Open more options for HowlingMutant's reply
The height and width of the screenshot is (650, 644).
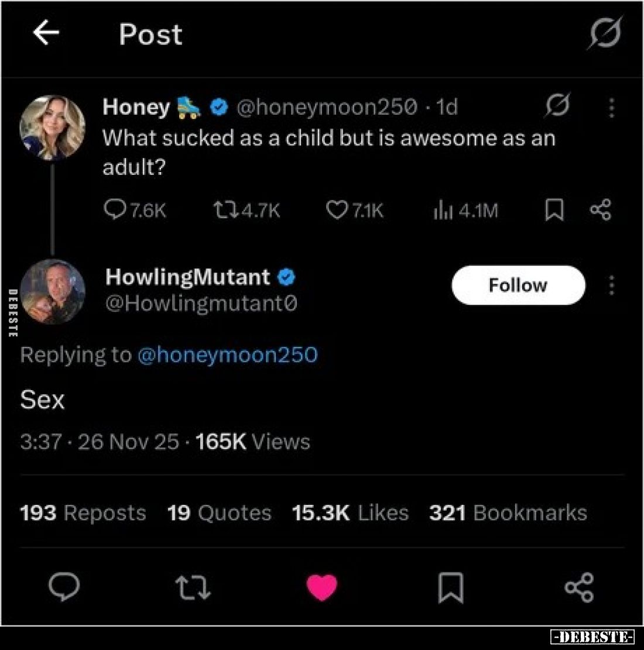611,286
